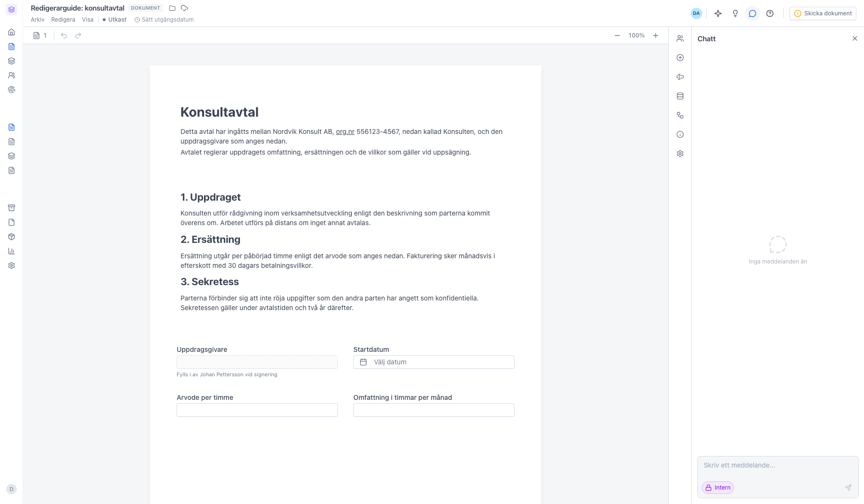
Task: Open the Redigera menu
Action: point(63,20)
